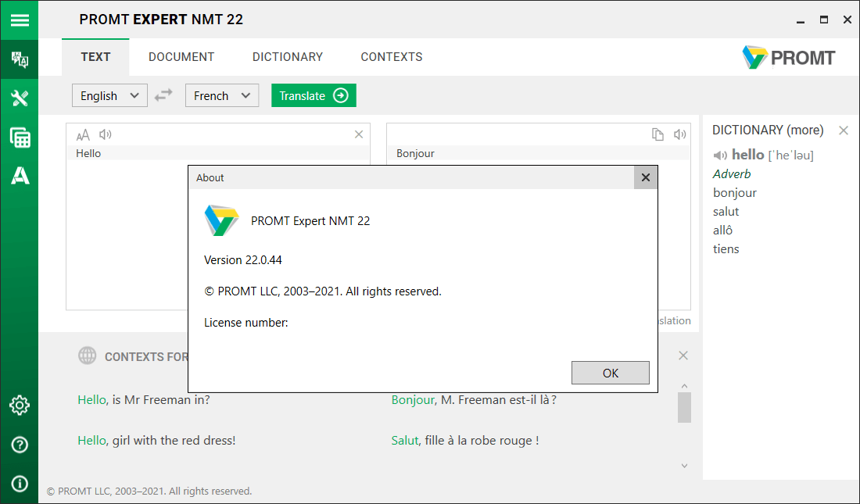Open help question mark icon
Image resolution: width=860 pixels, height=504 pixels.
[x=20, y=445]
